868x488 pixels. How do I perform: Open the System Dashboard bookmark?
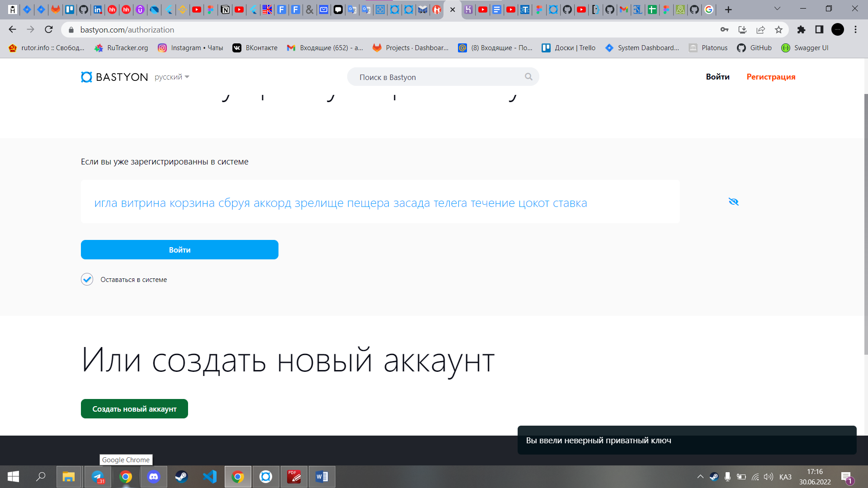click(642, 48)
